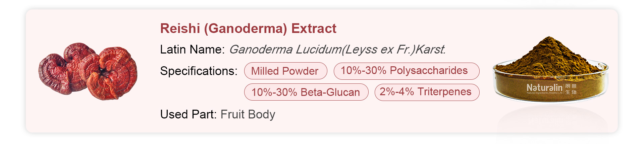Select the 10%-30% Polysaccharides tag
644x144 pixels.
coord(407,71)
